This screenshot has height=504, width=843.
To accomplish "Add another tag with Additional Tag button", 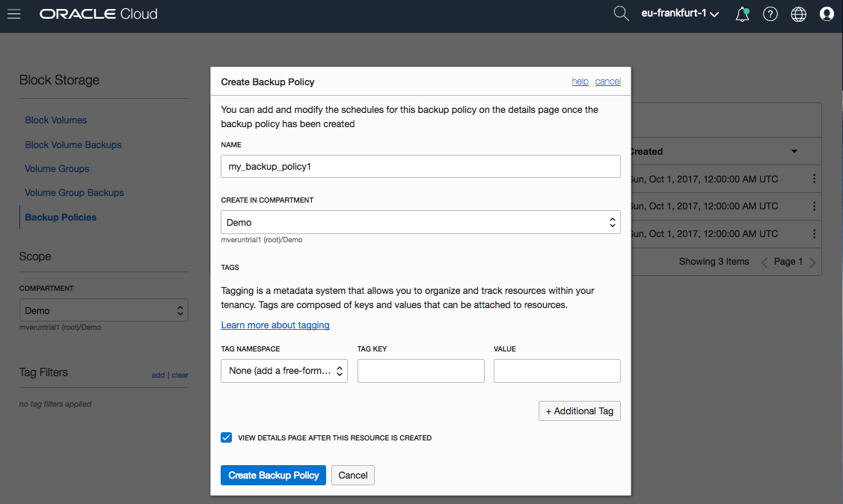I will [580, 411].
